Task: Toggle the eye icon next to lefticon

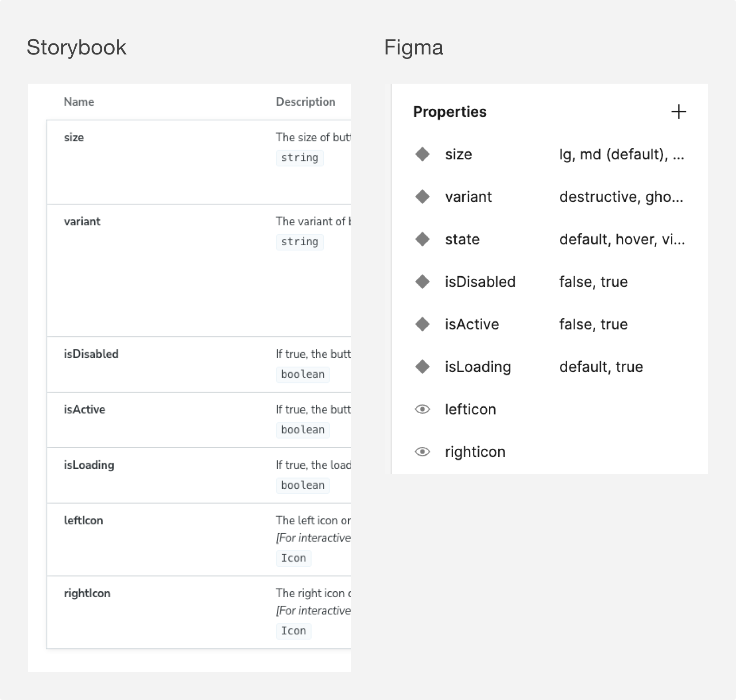Action: tap(422, 409)
